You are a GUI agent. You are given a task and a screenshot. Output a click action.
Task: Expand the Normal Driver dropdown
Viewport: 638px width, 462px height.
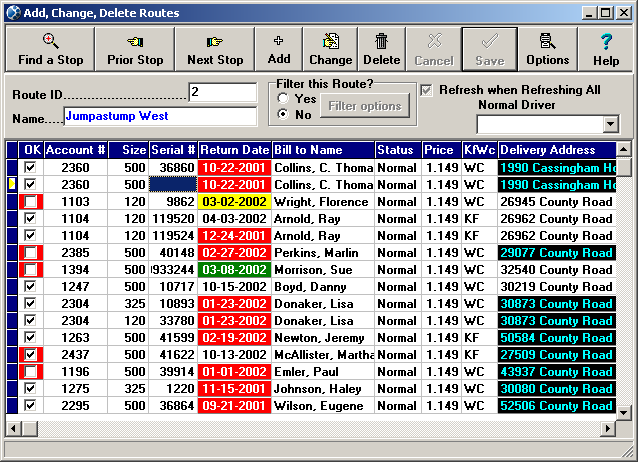[611, 124]
